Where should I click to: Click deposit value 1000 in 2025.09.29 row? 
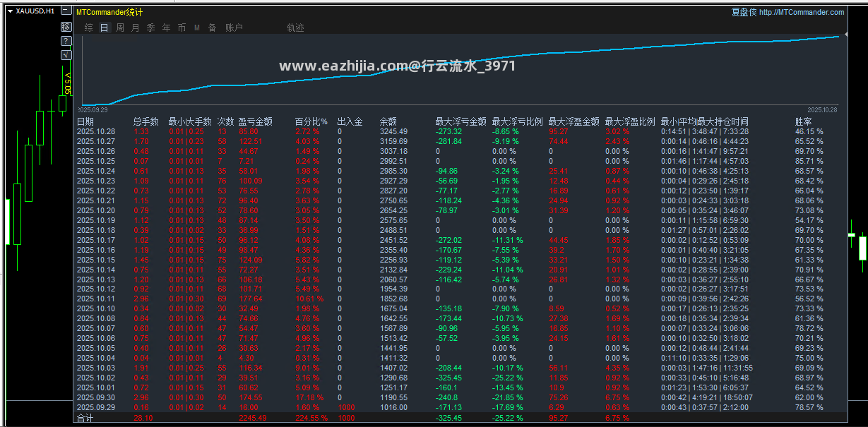346,408
